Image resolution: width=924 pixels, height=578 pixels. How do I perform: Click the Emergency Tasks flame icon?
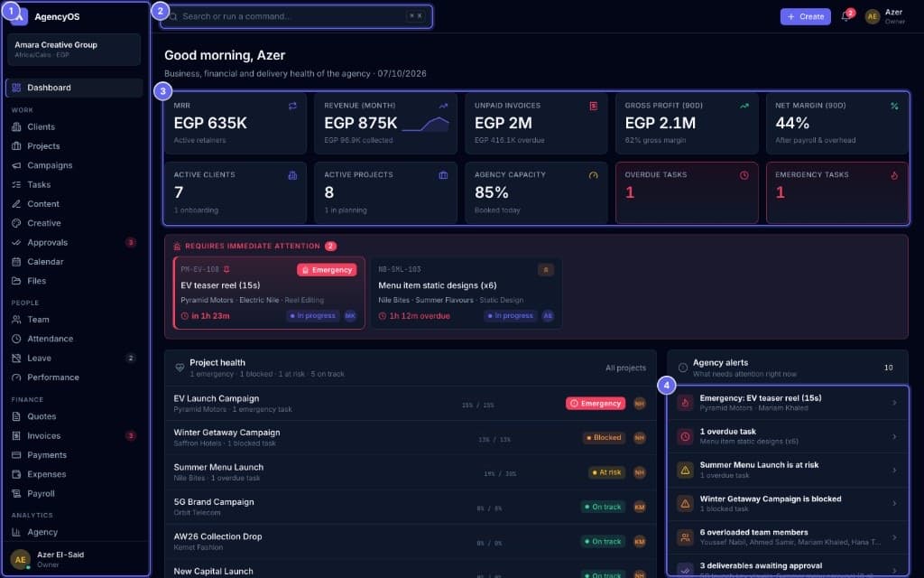point(894,175)
